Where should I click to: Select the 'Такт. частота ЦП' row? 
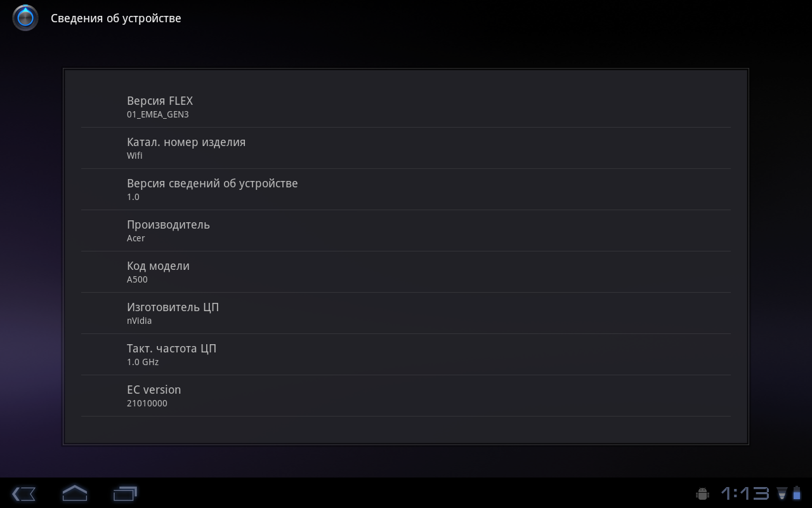(x=406, y=354)
